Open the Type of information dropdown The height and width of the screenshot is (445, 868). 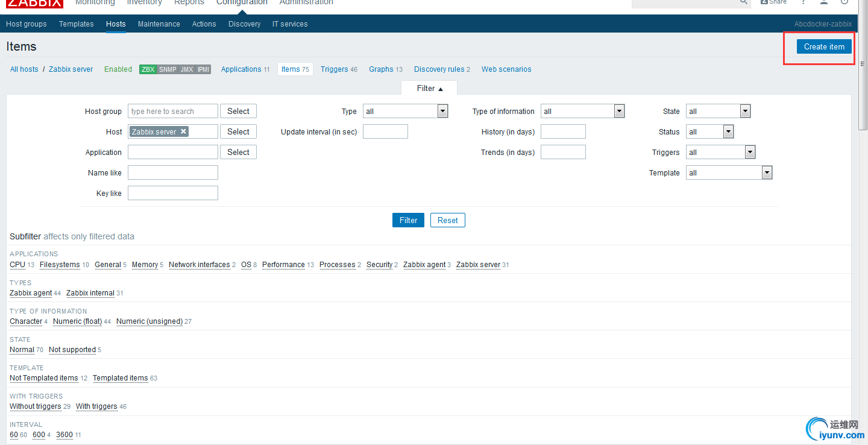582,111
